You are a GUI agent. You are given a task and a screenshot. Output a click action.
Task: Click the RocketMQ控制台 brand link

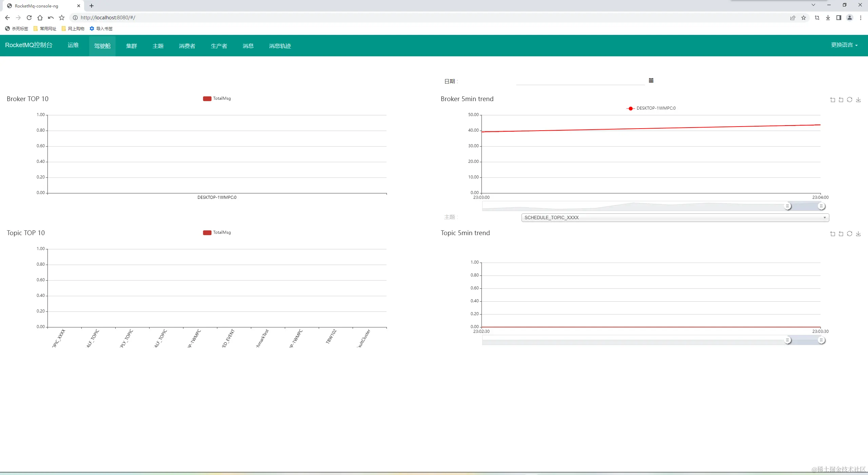(29, 45)
